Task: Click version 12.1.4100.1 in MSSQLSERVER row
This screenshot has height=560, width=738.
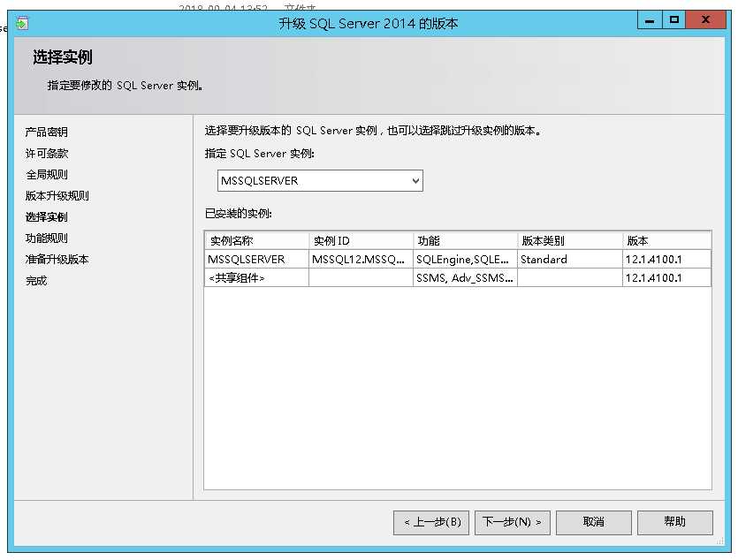Action: [x=667, y=259]
